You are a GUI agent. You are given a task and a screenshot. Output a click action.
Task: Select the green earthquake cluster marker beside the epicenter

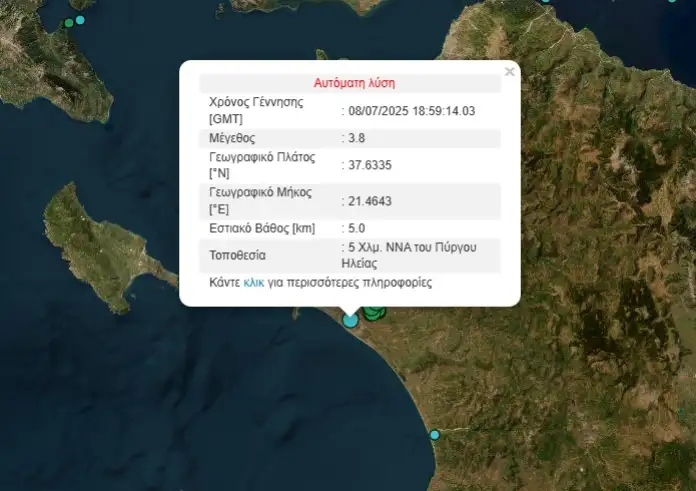click(374, 313)
